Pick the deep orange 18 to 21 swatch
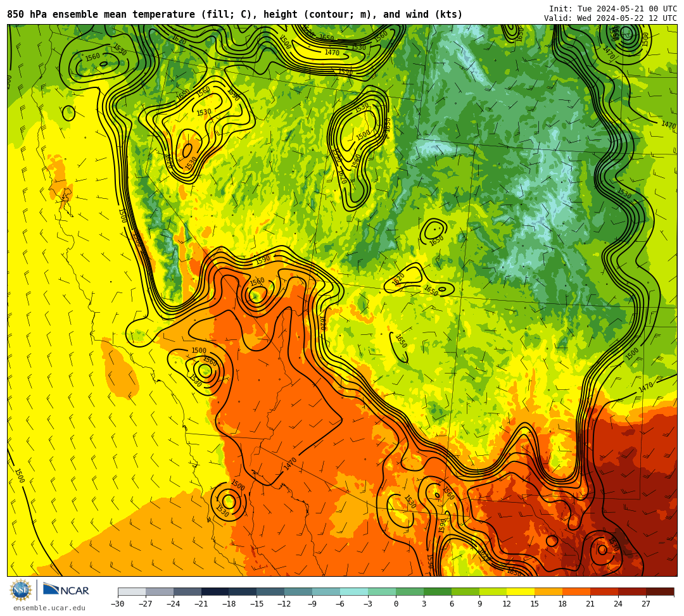This screenshot has height=616, width=684. point(577,591)
